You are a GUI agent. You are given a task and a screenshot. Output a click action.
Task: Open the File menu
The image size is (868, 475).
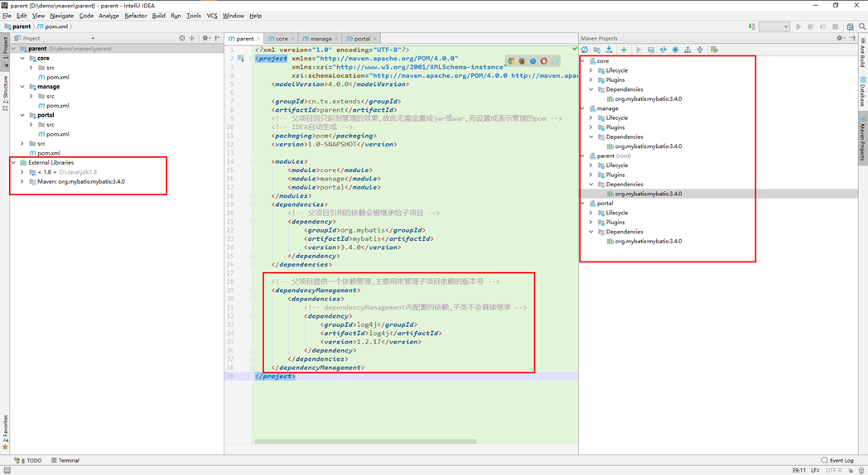point(7,16)
